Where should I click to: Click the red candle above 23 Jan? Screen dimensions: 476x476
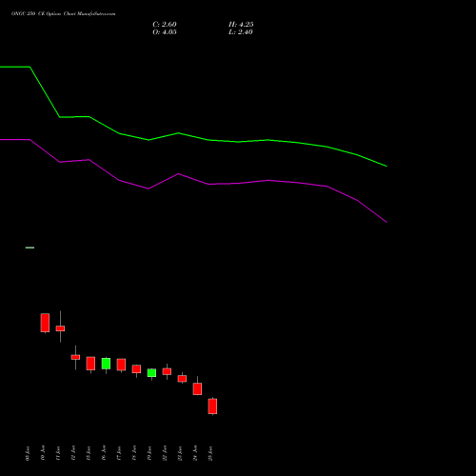182,379
